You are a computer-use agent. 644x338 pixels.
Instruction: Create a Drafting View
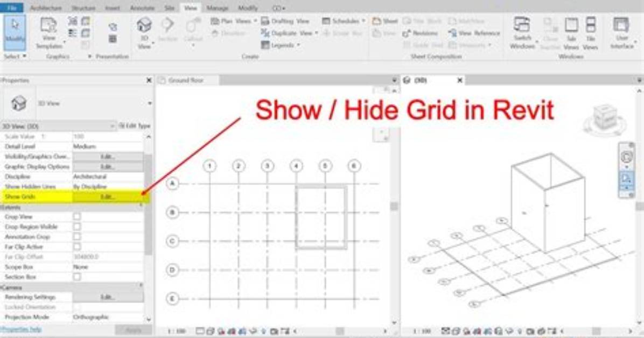285,21
